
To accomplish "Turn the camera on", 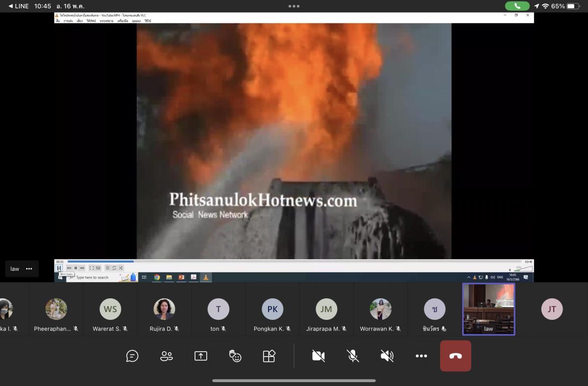I will 318,356.
